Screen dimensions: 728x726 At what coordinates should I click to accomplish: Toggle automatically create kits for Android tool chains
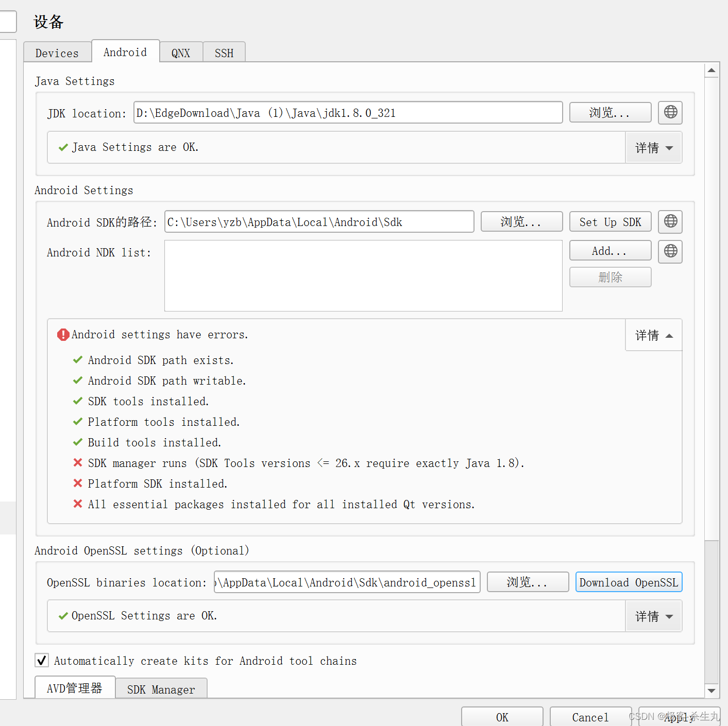pyautogui.click(x=41, y=660)
